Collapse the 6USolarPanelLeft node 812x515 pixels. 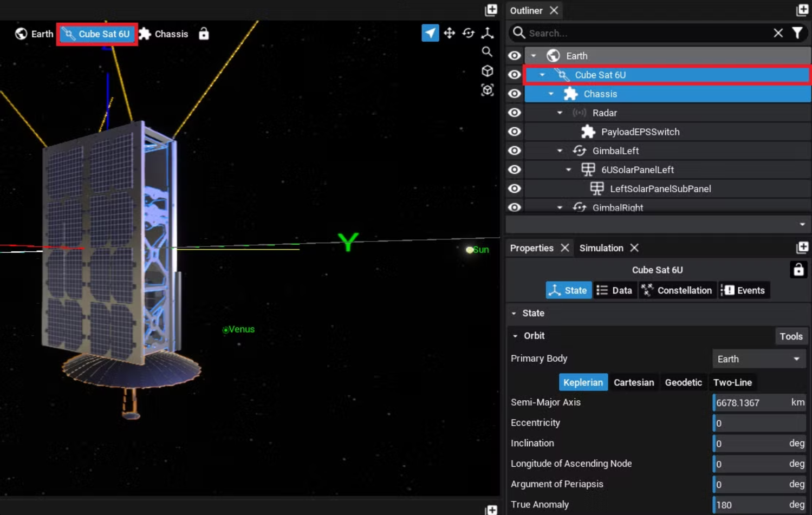click(568, 170)
